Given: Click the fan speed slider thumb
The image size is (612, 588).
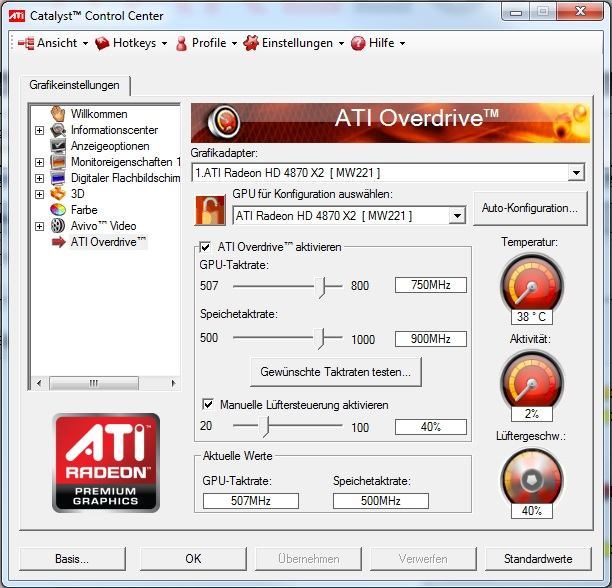Looking at the screenshot, I should [x=265, y=426].
